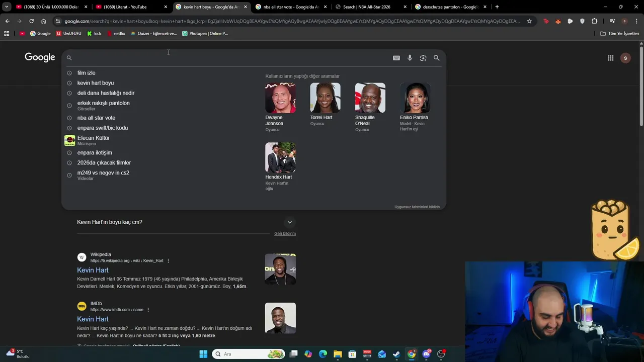Open the IMDb result options menu
The width and height of the screenshot is (644, 362).
click(148, 310)
